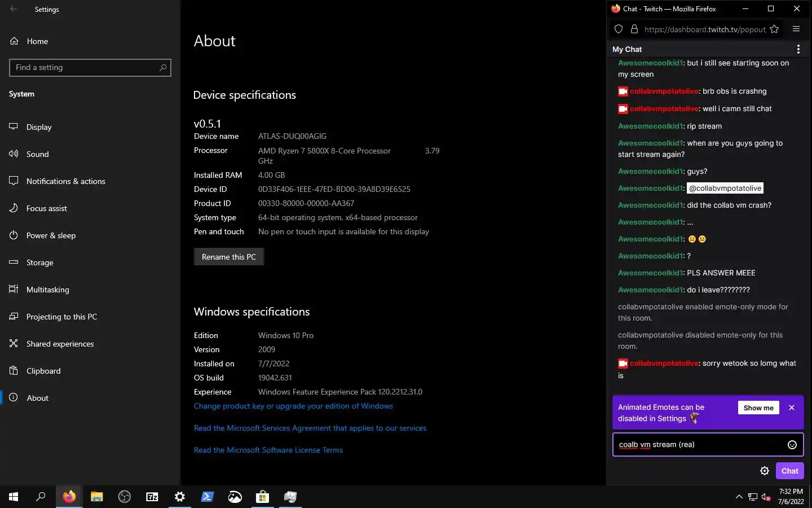
Task: Open My Chat three-dot options menu
Action: point(798,49)
